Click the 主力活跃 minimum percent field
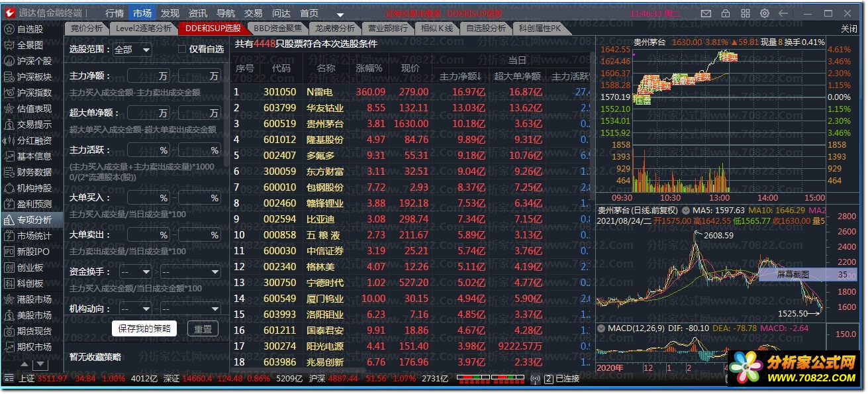This screenshot has width=868, height=394. 148,150
